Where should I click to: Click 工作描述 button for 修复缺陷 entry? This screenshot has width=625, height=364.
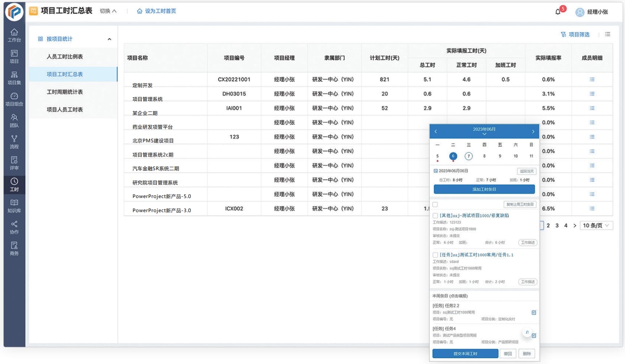[x=528, y=243]
